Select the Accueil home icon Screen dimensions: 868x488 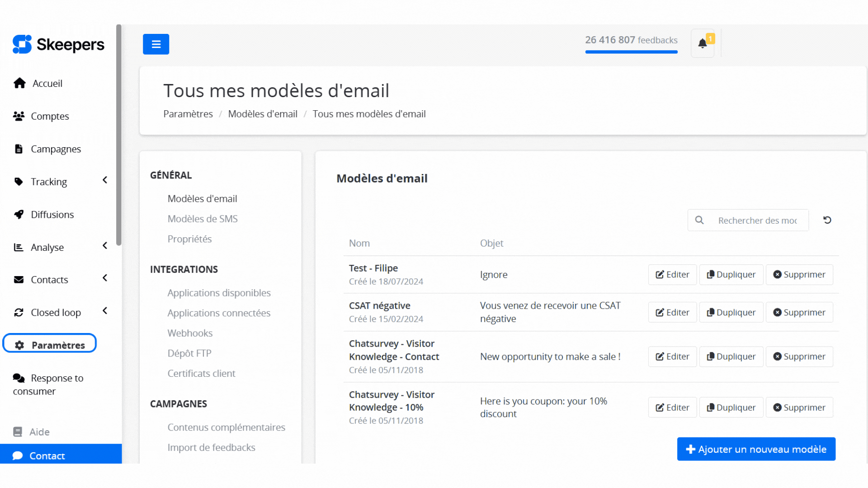coord(19,83)
